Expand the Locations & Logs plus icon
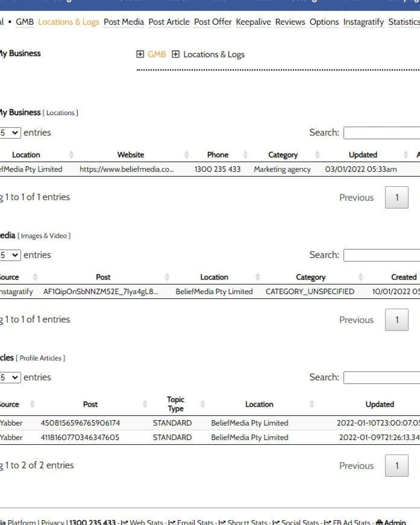This screenshot has width=420, height=525. [x=176, y=54]
